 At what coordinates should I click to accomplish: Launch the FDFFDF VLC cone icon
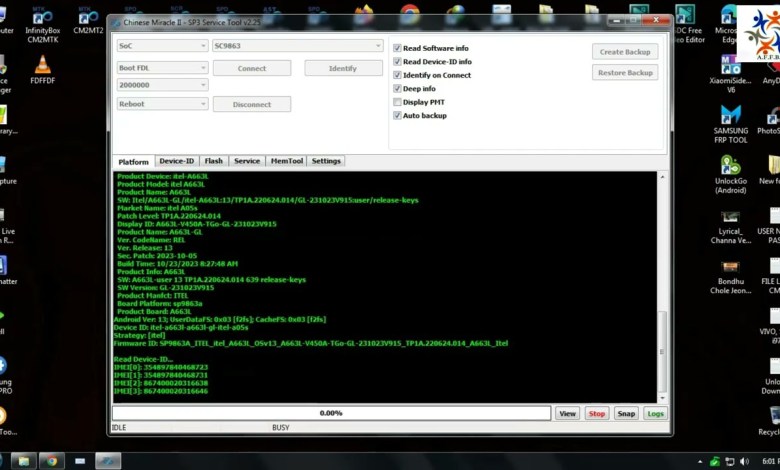tap(42, 67)
